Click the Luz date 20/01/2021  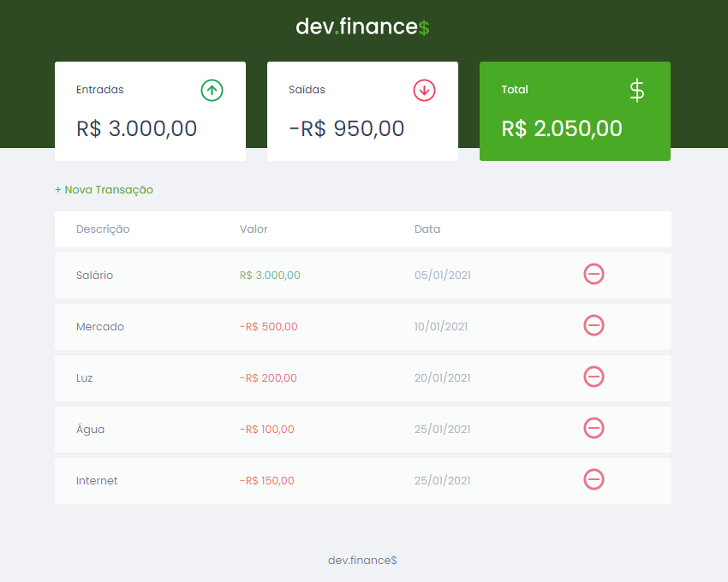pyautogui.click(x=443, y=378)
